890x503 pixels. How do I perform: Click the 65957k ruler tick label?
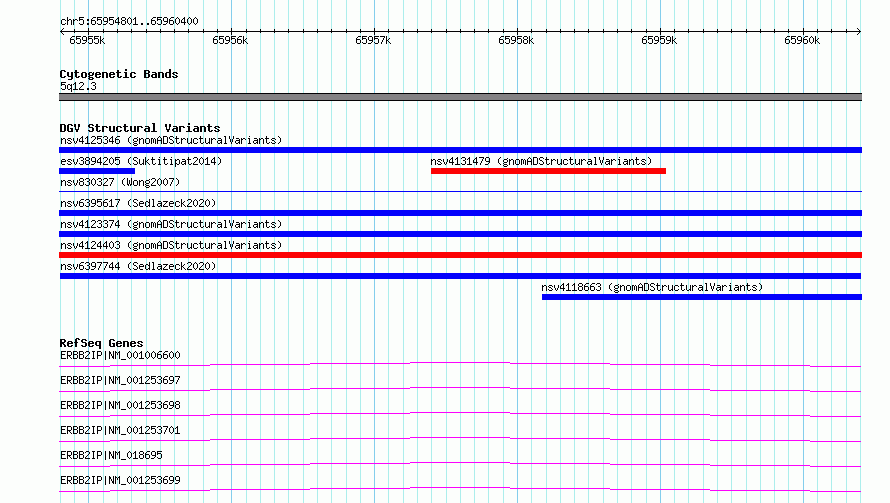(x=373, y=40)
